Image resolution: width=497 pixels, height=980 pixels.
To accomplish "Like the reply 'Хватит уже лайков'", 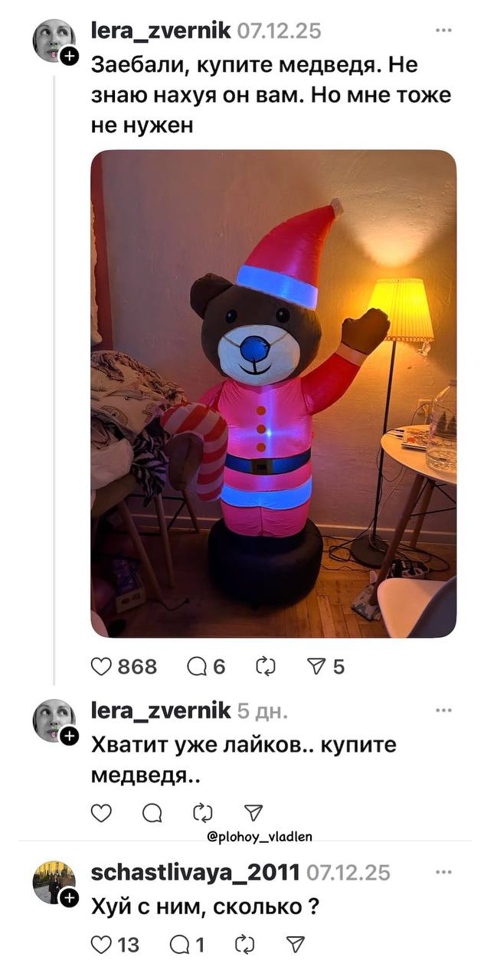I will [102, 813].
